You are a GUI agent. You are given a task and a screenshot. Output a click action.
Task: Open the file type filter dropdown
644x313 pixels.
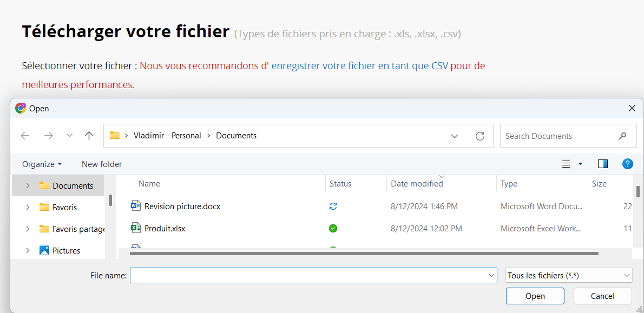569,276
